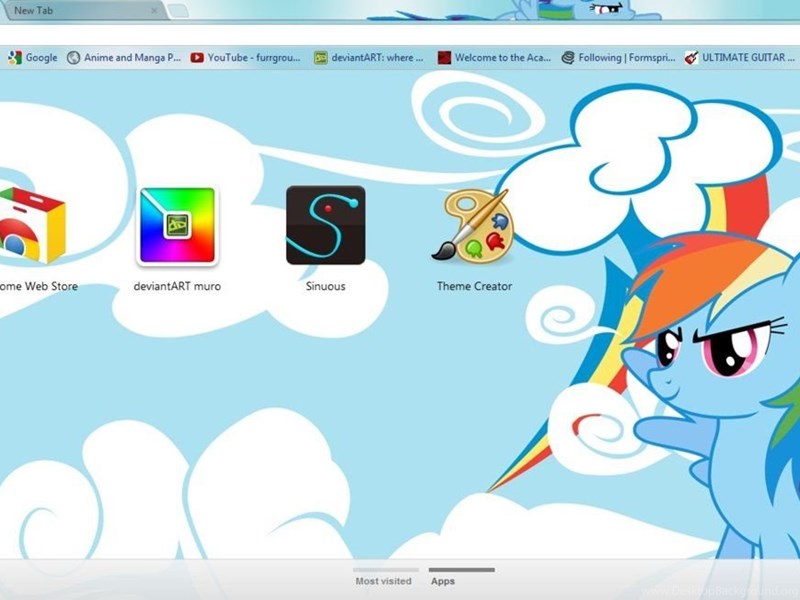Click the YouTube bookmark favicon
The image size is (800, 600).
tap(197, 58)
